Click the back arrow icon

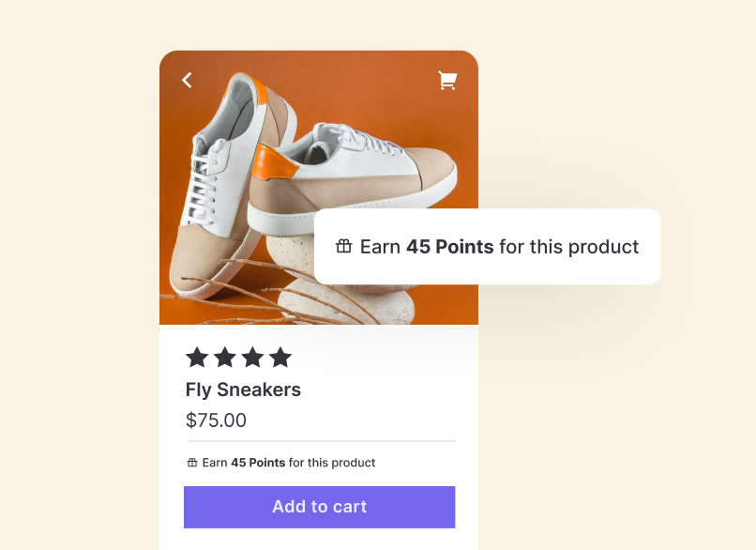pos(187,81)
